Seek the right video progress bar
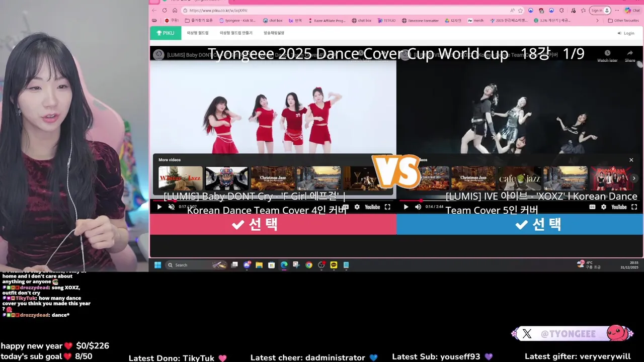The height and width of the screenshot is (362, 644). coord(519,200)
